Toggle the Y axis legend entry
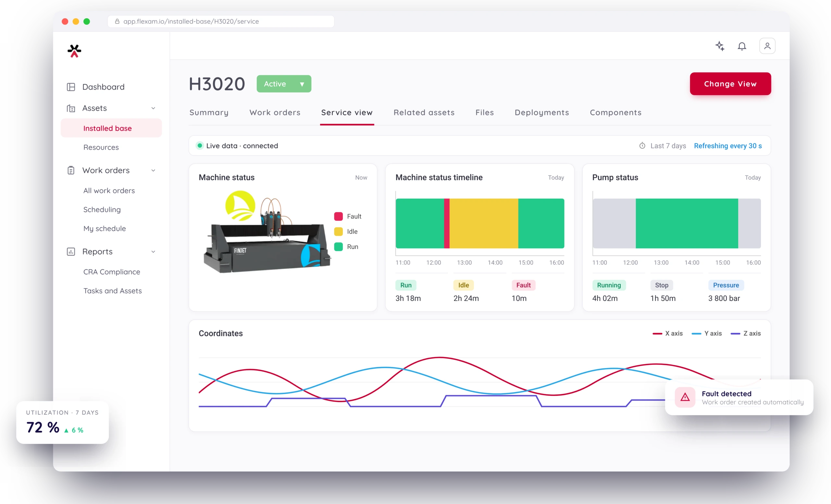 (x=707, y=333)
